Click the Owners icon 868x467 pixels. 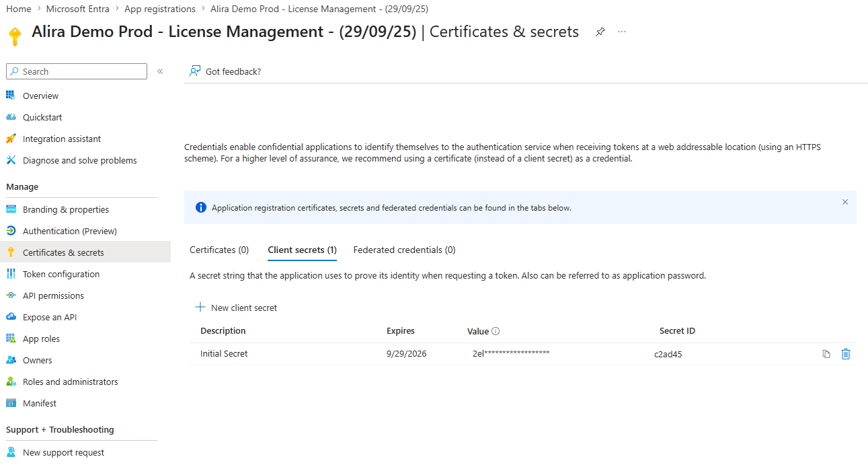point(11,360)
